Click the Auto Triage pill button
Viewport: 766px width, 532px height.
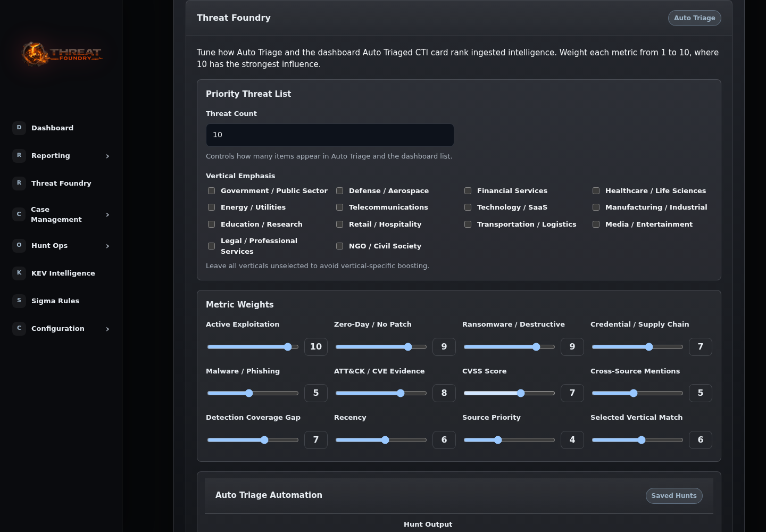(x=694, y=18)
